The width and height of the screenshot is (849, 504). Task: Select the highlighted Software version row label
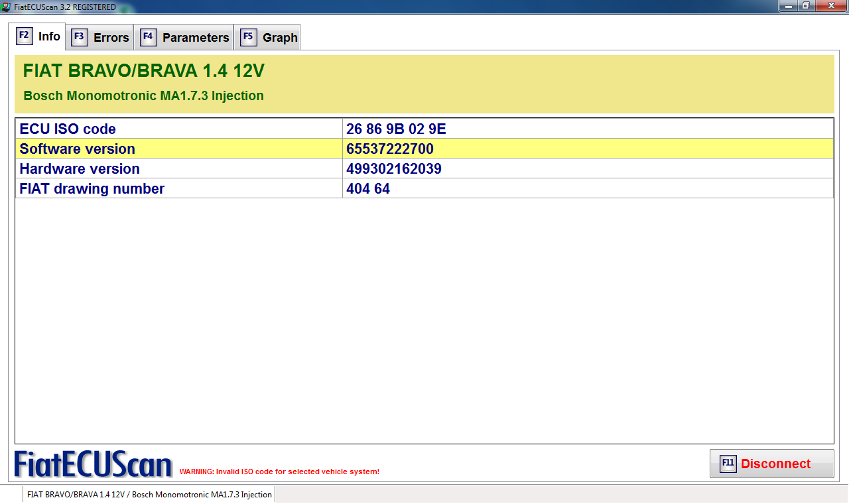(x=77, y=149)
